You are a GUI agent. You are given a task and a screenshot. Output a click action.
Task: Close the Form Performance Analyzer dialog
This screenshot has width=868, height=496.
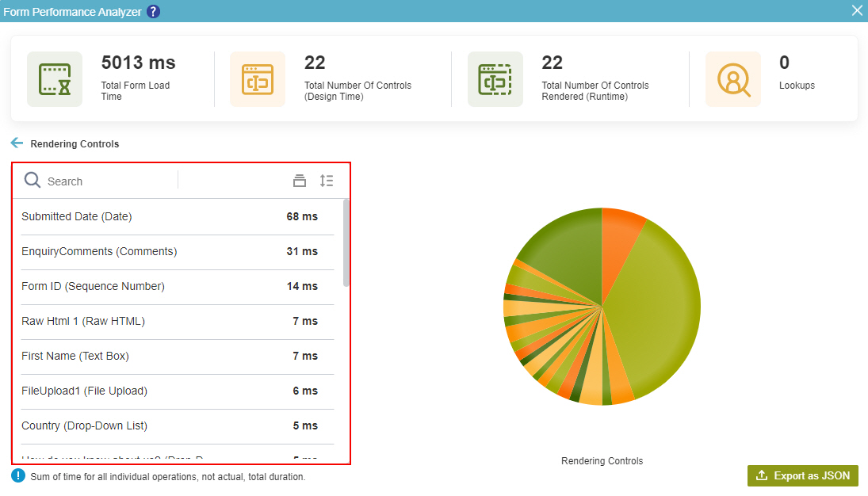857,10
